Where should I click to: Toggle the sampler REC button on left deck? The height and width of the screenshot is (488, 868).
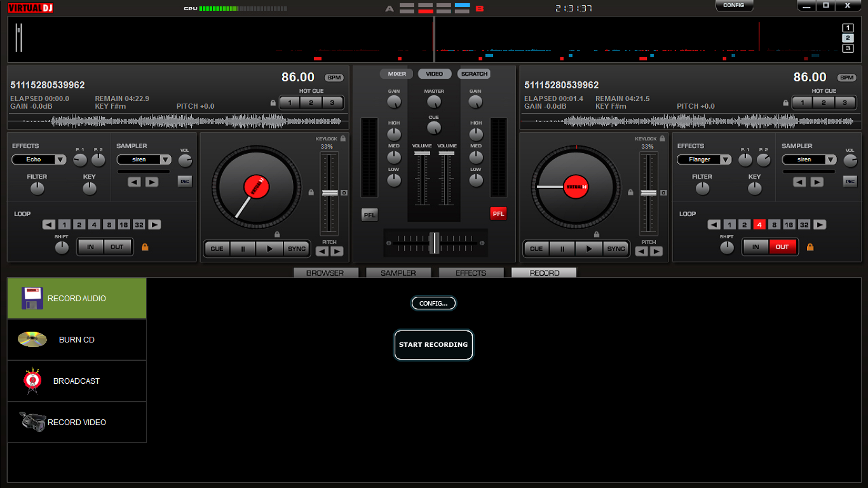(184, 182)
